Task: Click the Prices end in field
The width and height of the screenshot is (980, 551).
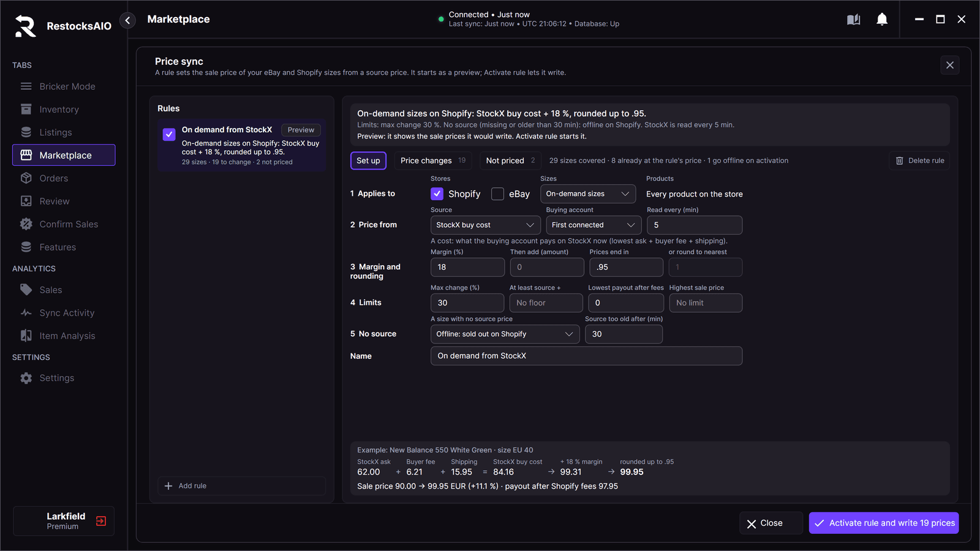Action: coord(626,268)
